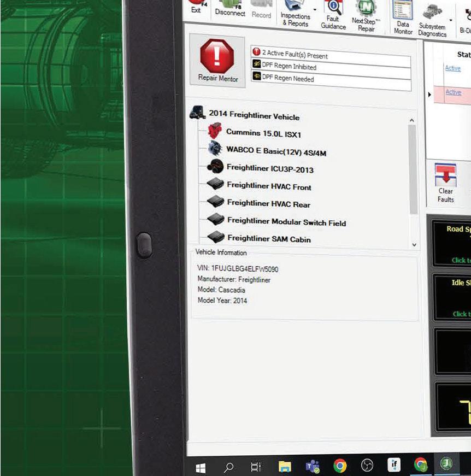Open the Active link in pink row
The width and height of the screenshot is (471, 476).
pyautogui.click(x=454, y=92)
